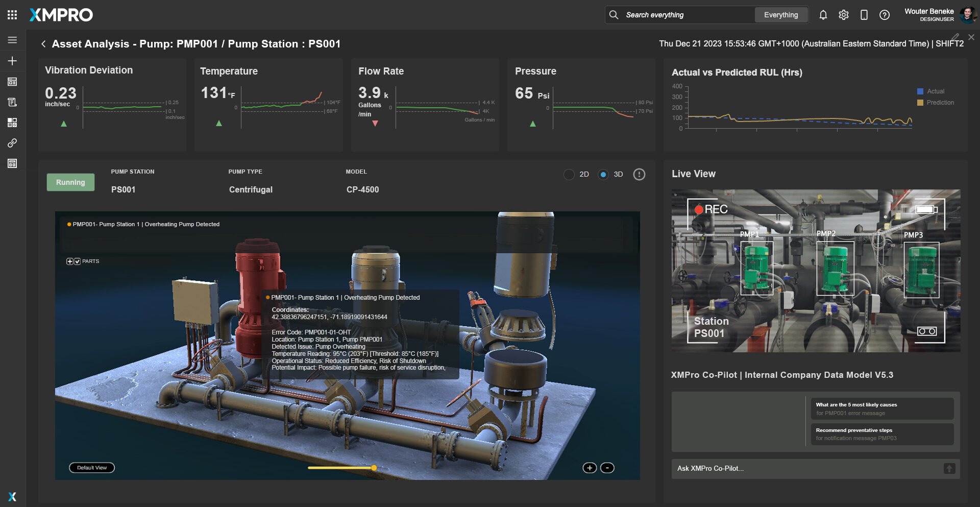This screenshot has width=980, height=507.
Task: Expand the hamburger menu in left sidebar
Action: point(12,40)
